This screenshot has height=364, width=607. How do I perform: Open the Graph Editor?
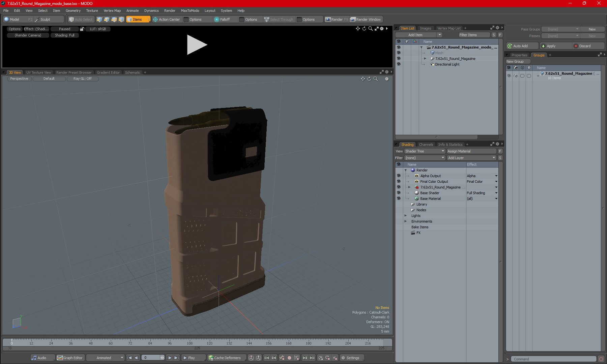click(x=70, y=358)
